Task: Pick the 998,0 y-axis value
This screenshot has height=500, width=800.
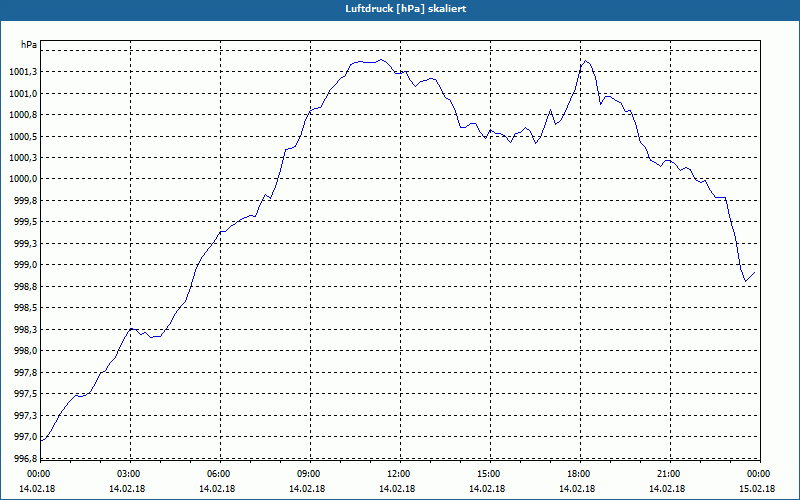Action: (25, 352)
